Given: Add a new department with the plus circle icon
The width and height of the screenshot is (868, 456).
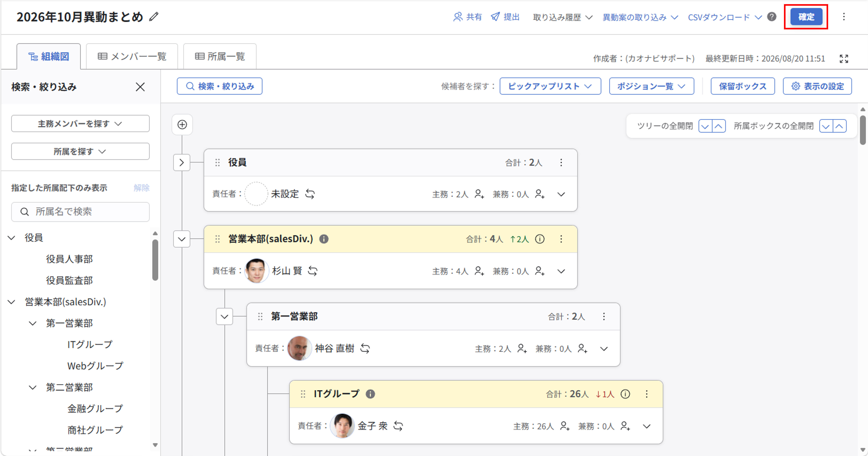Looking at the screenshot, I should [x=182, y=125].
